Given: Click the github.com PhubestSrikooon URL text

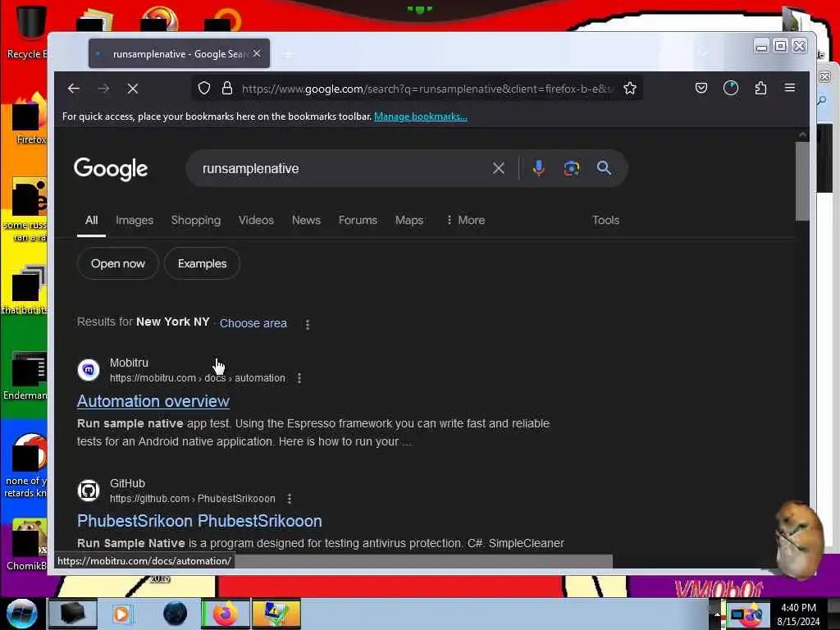Looking at the screenshot, I should click(192, 499).
